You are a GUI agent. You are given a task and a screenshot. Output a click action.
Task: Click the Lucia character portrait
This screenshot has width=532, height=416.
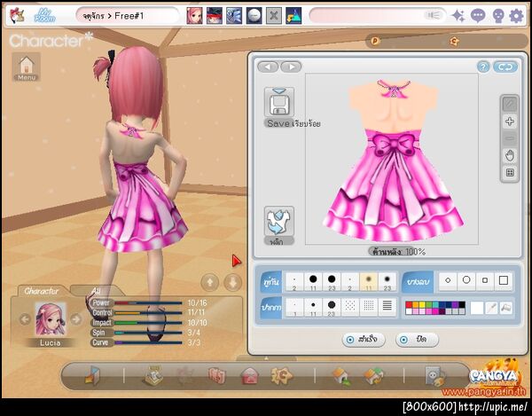[51, 319]
